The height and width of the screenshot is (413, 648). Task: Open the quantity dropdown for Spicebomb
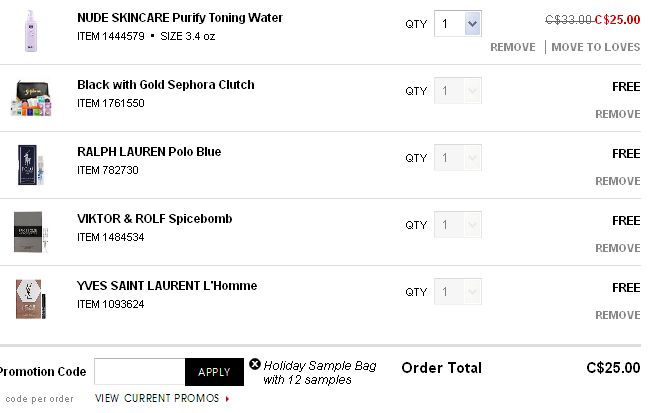457,224
